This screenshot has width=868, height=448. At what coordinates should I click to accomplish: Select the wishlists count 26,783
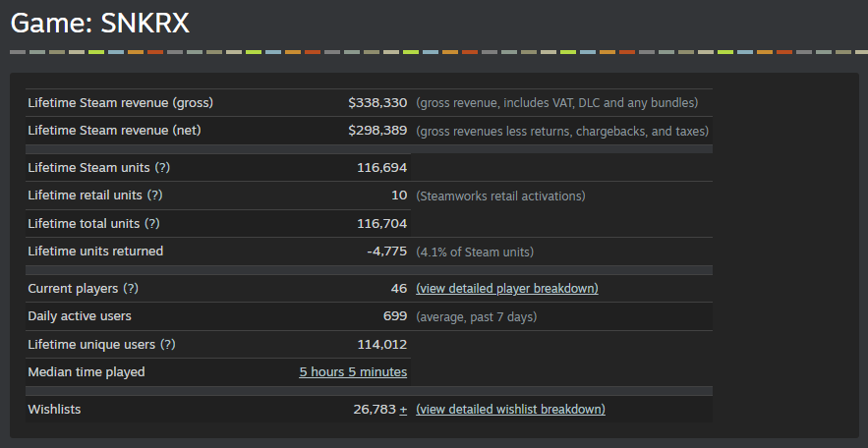(x=375, y=410)
